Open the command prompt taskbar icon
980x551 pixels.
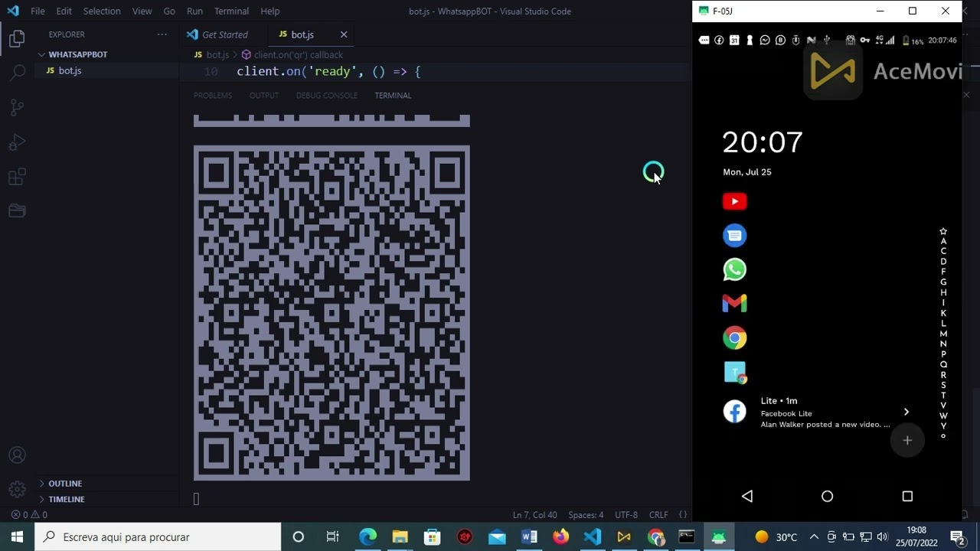pos(687,537)
